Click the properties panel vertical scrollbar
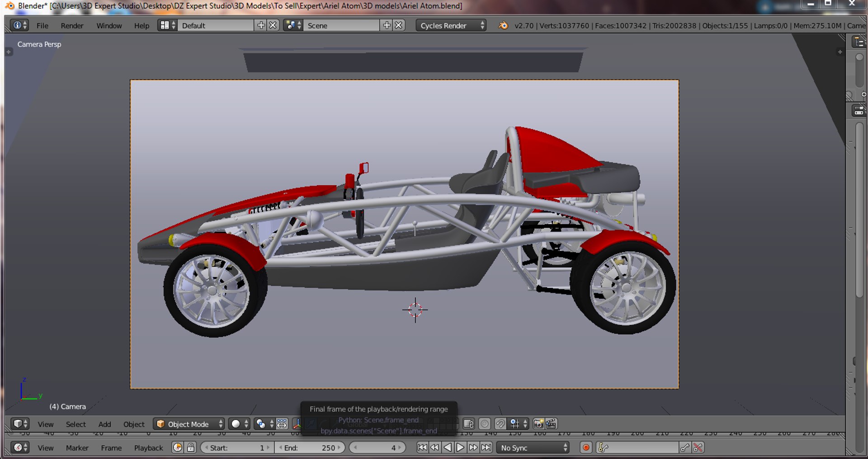Viewport: 868px width, 459px height. pos(859,210)
